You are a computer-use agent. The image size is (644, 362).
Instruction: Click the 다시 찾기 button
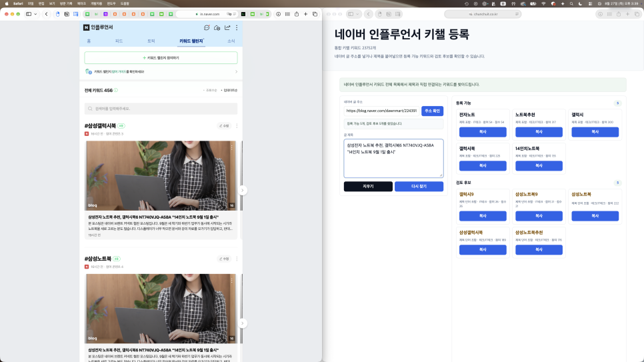(x=419, y=187)
